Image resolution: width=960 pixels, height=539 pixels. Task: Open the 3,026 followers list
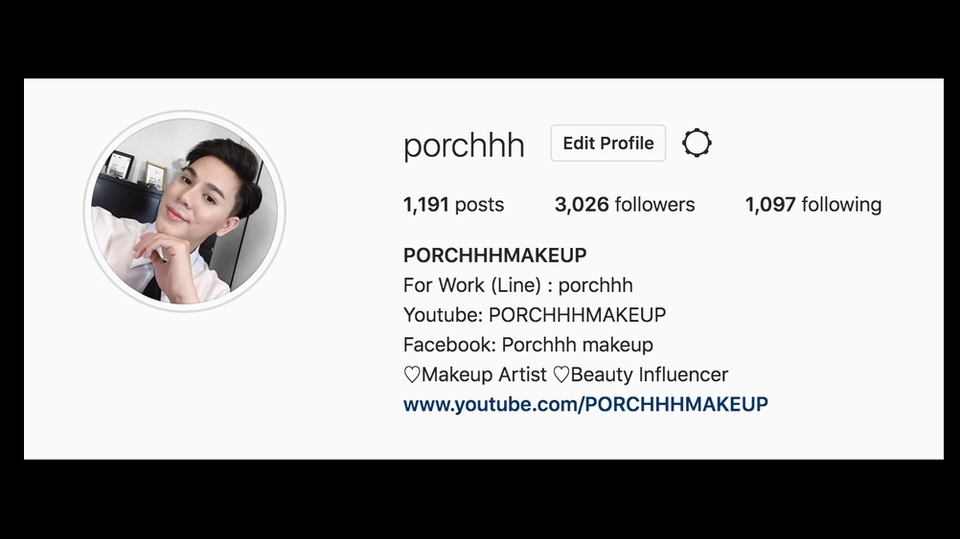click(624, 205)
